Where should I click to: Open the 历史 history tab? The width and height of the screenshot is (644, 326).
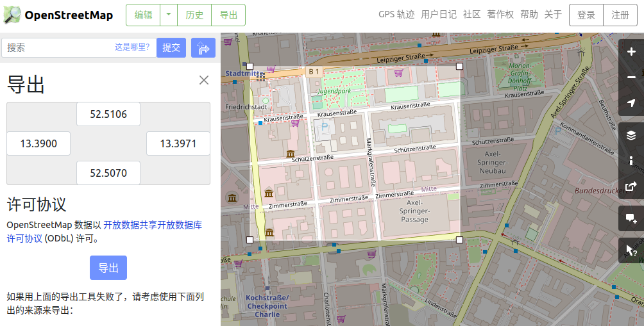point(194,15)
